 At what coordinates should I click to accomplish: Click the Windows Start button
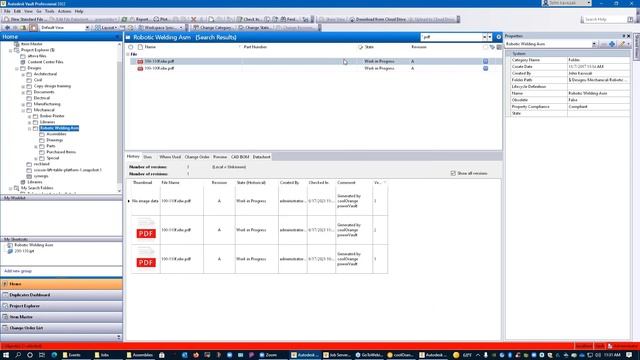click(6, 355)
